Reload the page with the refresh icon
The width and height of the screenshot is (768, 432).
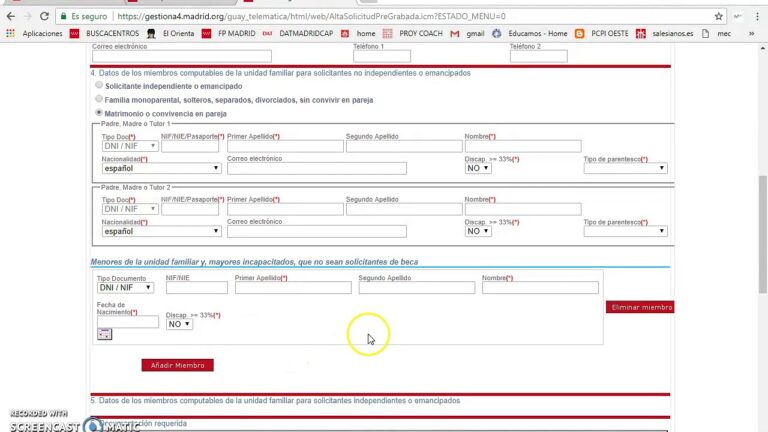pos(44,16)
